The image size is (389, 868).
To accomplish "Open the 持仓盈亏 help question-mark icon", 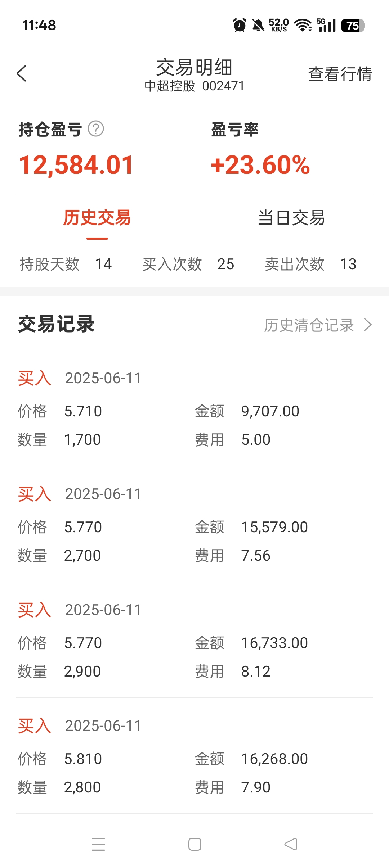I will [96, 129].
